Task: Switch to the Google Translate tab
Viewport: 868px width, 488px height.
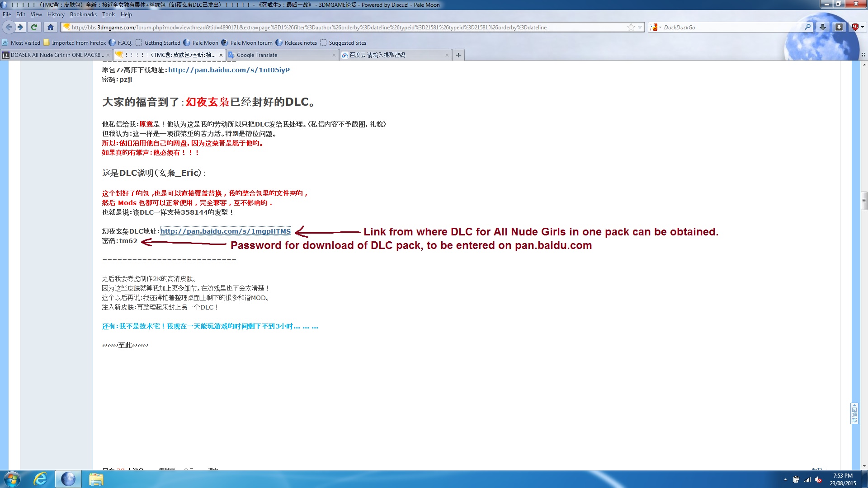Action: 257,55
